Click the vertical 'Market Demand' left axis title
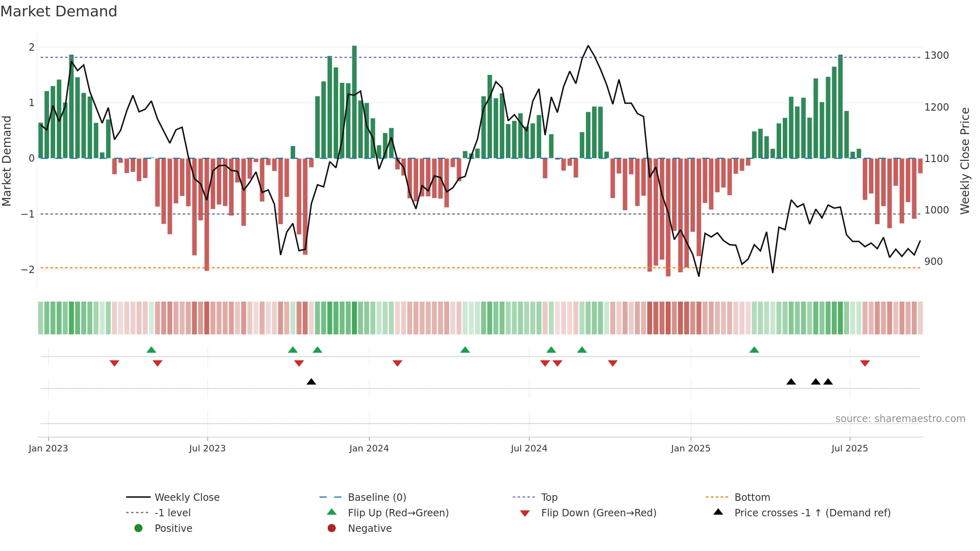Image resolution: width=980 pixels, height=551 pixels. 7,161
